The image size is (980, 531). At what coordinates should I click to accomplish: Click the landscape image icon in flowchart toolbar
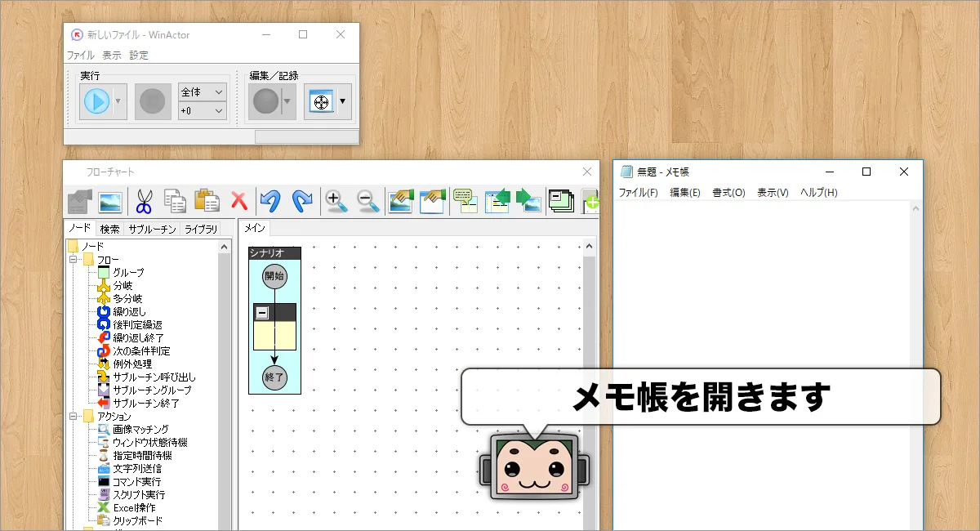pos(110,201)
